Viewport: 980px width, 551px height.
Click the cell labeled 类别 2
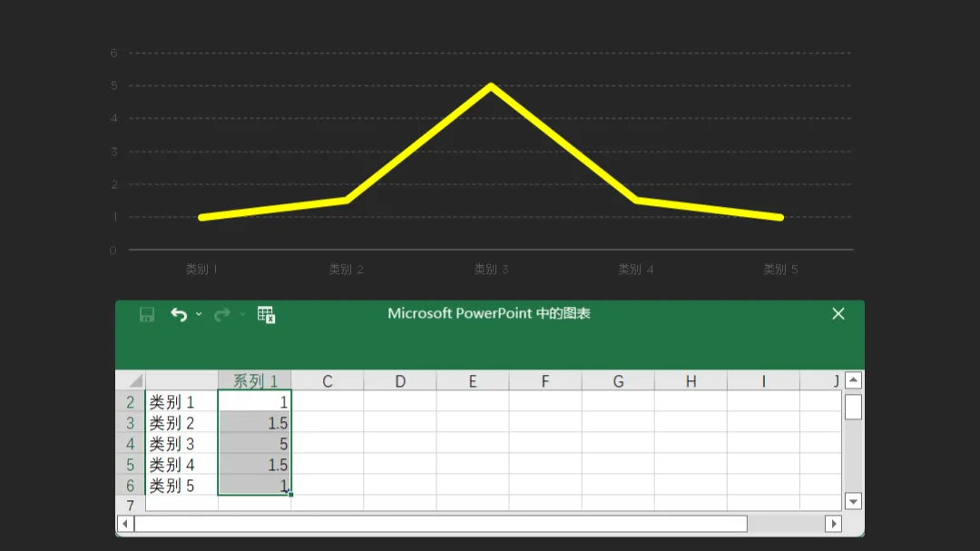click(x=181, y=422)
